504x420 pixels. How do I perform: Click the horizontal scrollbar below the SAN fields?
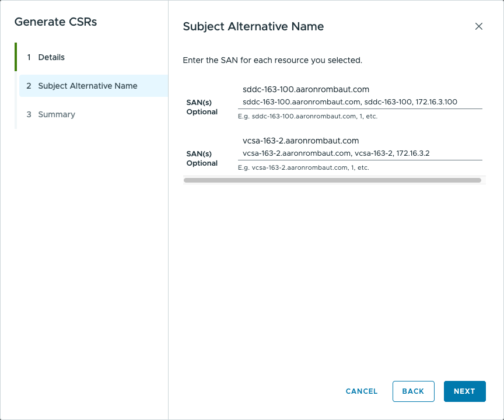point(332,180)
